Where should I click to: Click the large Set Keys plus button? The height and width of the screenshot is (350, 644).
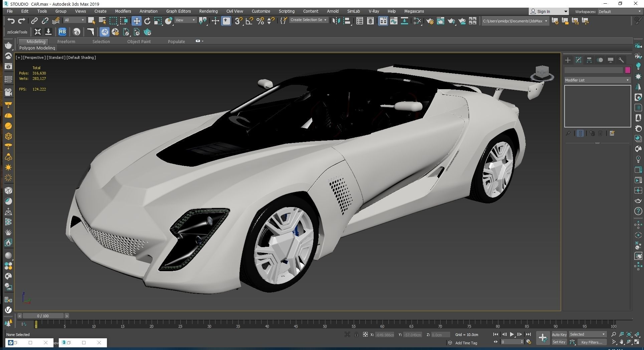(x=543, y=338)
